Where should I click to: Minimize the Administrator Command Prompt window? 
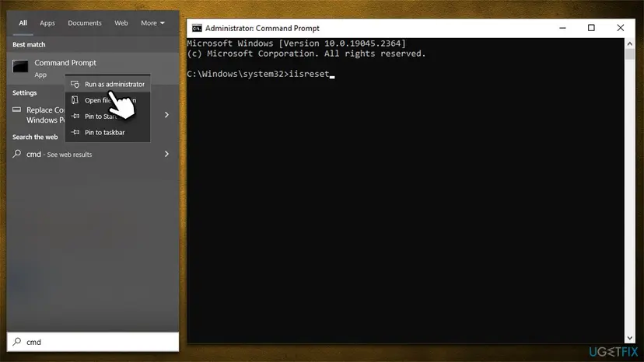[x=562, y=28]
